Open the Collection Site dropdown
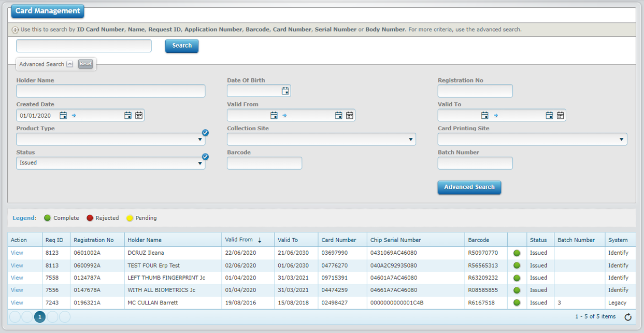Screen dimensions: 644x333 410,139
